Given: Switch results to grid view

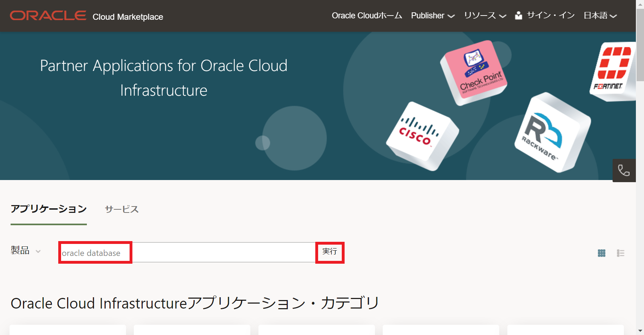Looking at the screenshot, I should point(601,252).
